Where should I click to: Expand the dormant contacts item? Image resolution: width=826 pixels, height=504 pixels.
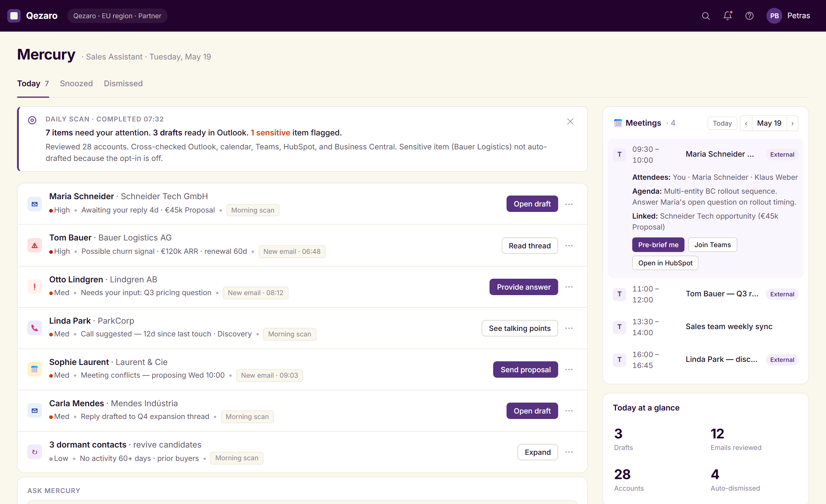click(538, 452)
